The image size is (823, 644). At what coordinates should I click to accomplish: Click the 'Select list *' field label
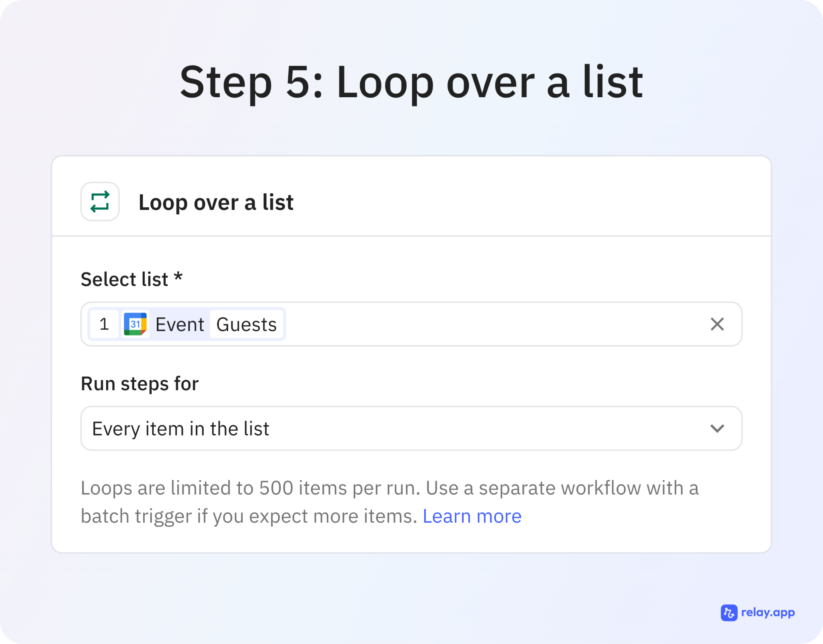point(125,279)
